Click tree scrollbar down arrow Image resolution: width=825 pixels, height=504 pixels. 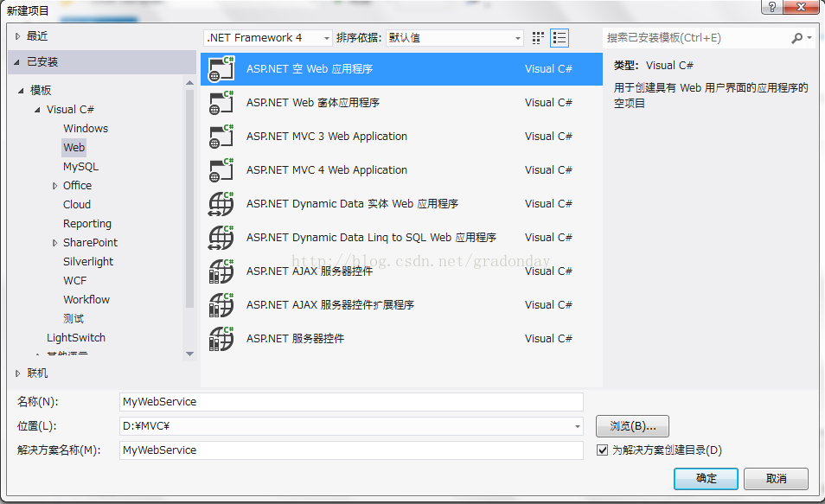(190, 354)
